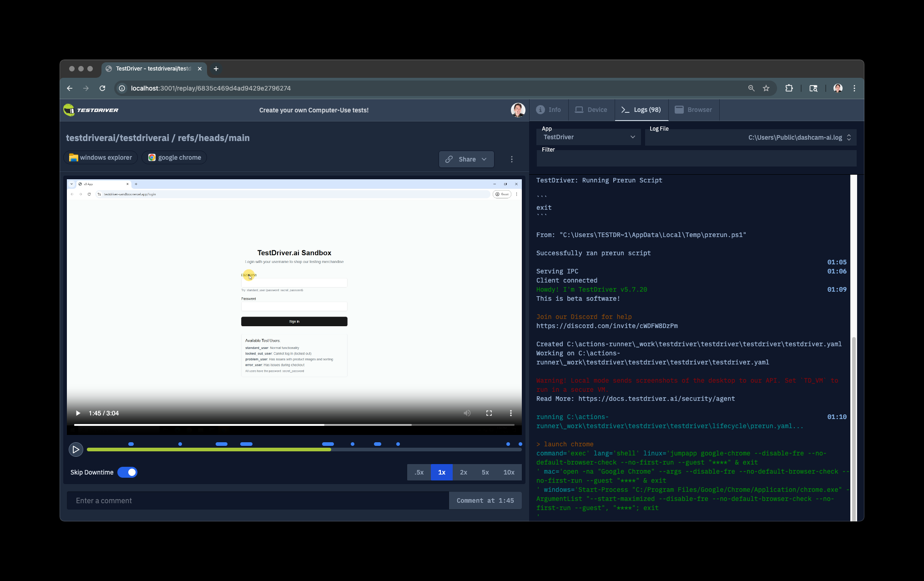
Task: Switch to the Device tab
Action: point(591,110)
